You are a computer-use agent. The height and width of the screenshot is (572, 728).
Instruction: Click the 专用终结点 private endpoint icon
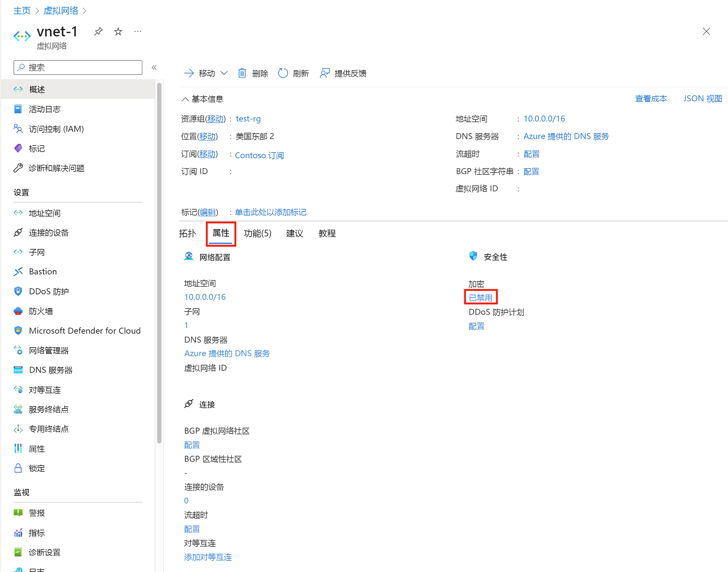coord(18,429)
